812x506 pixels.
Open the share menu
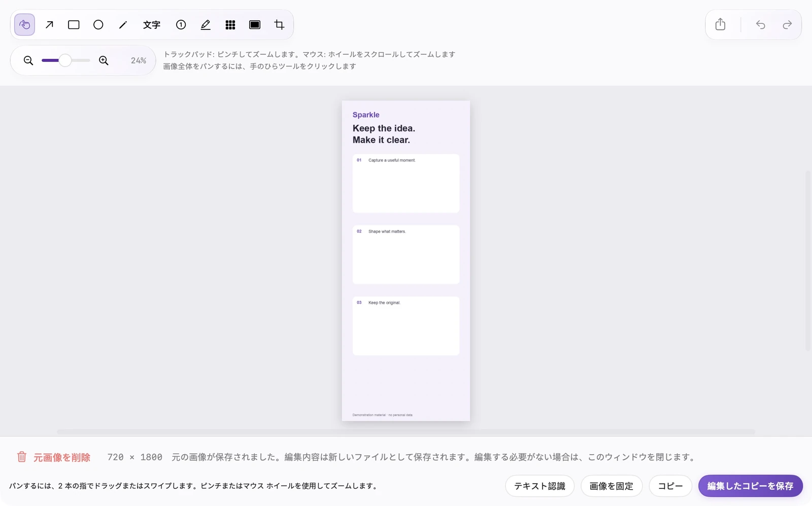tap(720, 24)
